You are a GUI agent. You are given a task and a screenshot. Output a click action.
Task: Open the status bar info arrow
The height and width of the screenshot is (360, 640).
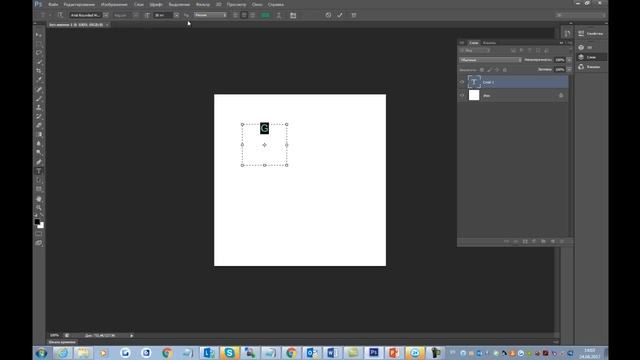click(x=131, y=336)
